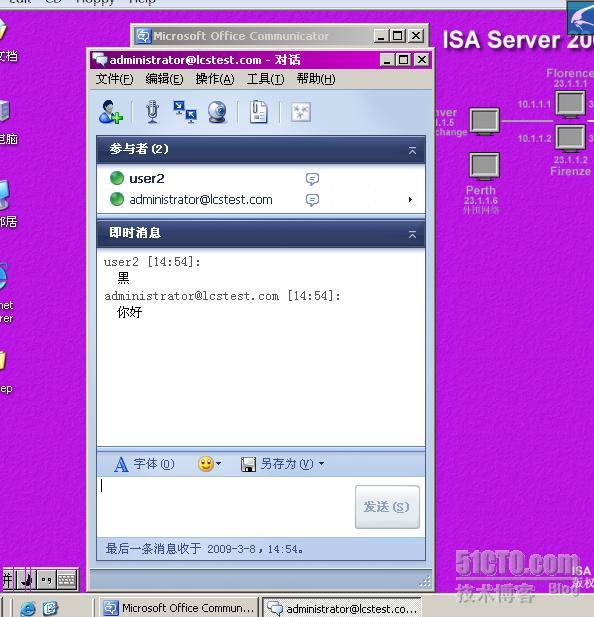Click user2's green presence status icon
This screenshot has height=617, width=594.
[x=117, y=178]
